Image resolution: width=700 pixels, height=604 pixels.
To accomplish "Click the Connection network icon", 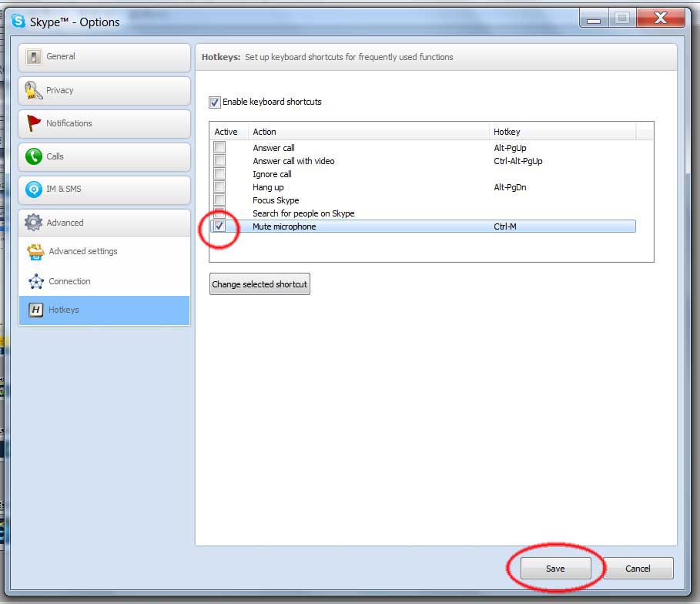I will coord(35,281).
